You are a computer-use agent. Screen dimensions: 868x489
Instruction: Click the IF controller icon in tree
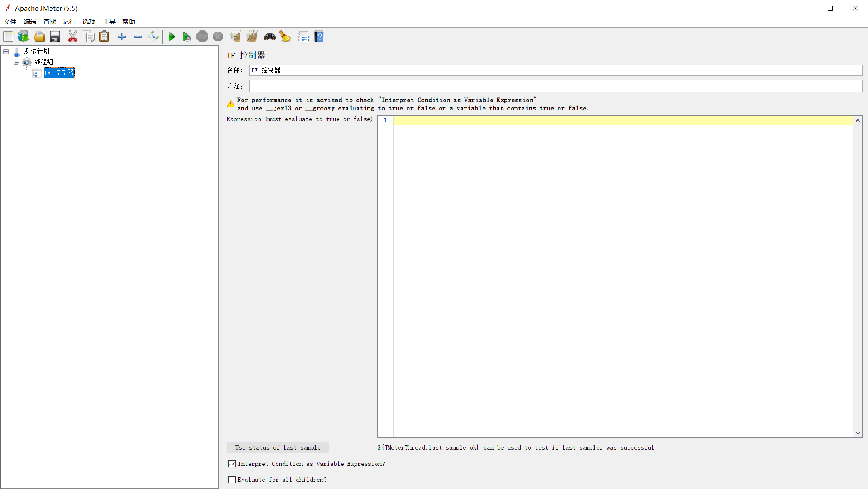(x=37, y=73)
